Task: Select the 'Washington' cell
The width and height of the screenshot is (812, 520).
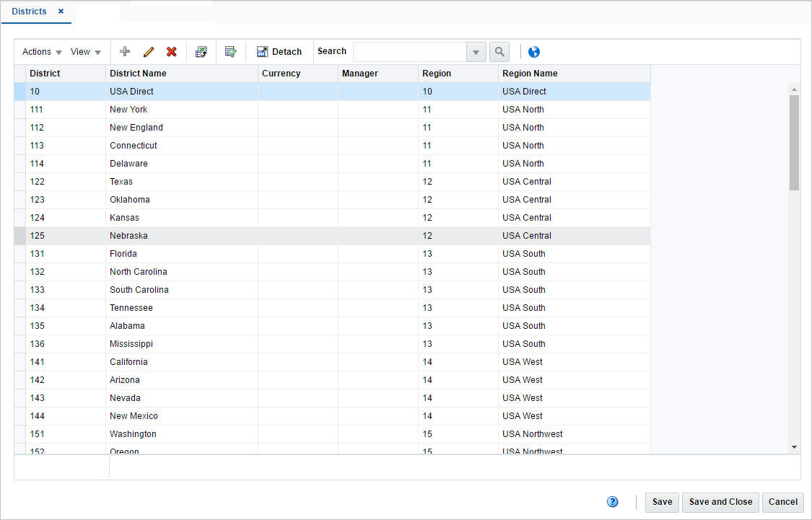Action: tap(182, 434)
